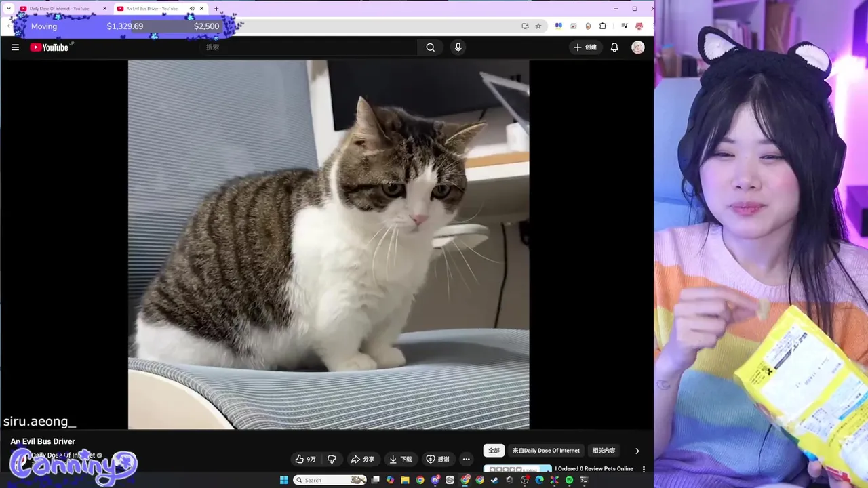Click the blue two-panel extension icon
Viewport: 868px width, 488px height.
559,26
